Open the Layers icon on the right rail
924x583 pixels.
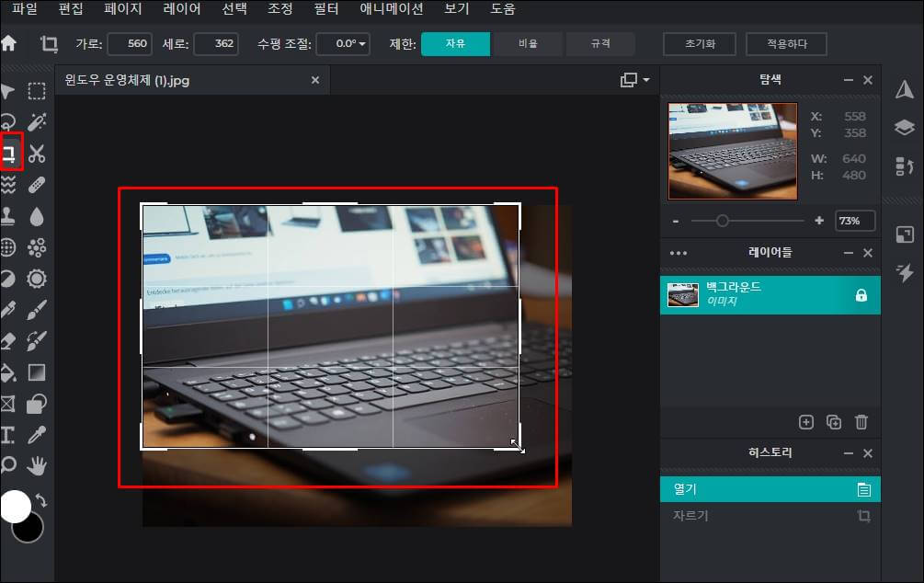point(905,127)
